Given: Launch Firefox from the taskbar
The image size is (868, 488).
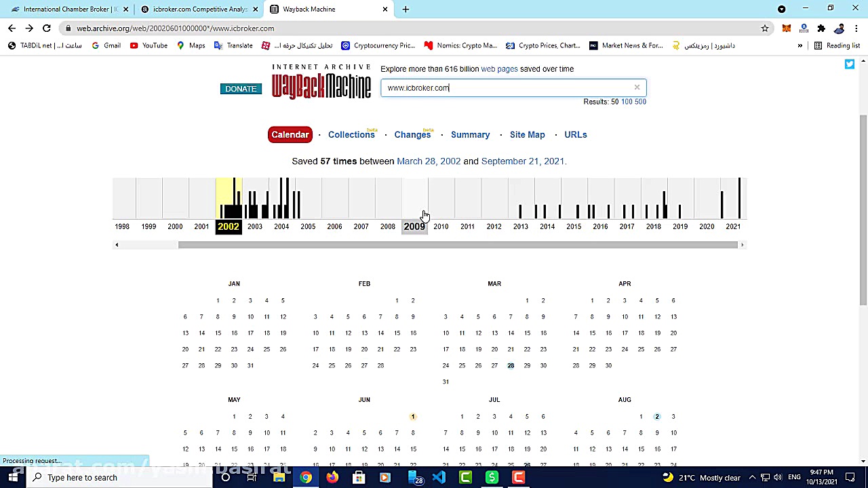Looking at the screenshot, I should click(x=332, y=477).
